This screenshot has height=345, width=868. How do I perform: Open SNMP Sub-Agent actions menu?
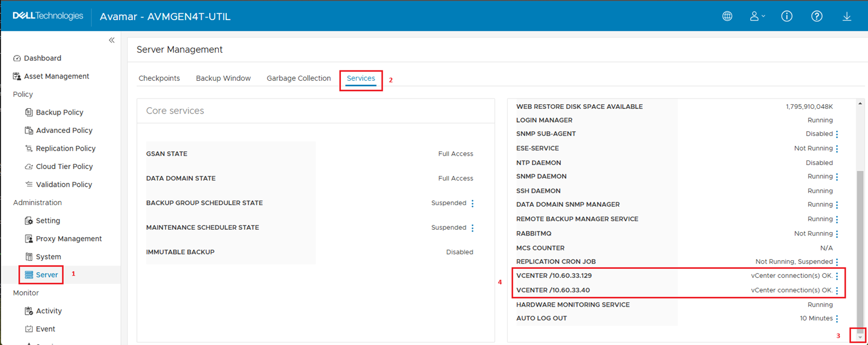tap(837, 134)
